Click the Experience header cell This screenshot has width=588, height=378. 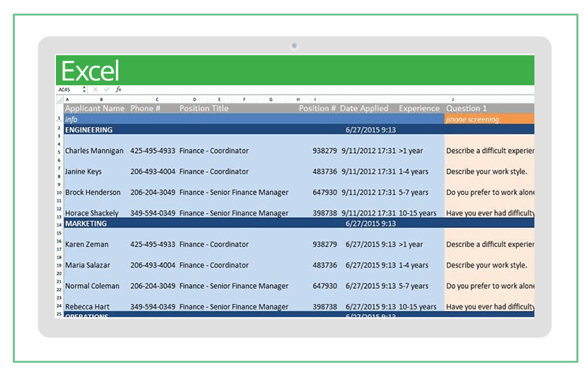tap(419, 108)
